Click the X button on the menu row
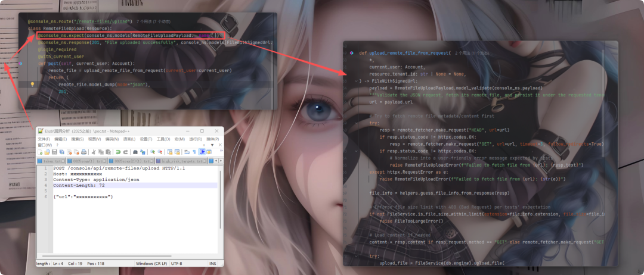 (220, 145)
